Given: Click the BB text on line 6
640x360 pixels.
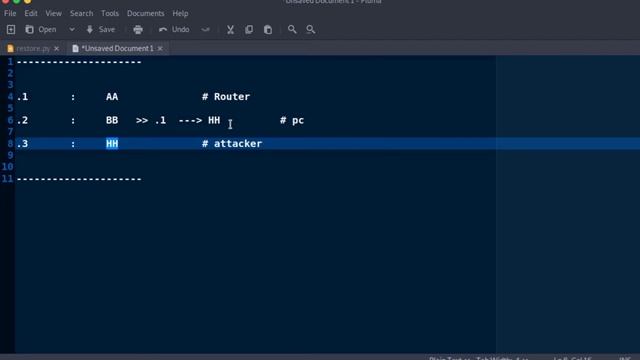Looking at the screenshot, I should 112,120.
